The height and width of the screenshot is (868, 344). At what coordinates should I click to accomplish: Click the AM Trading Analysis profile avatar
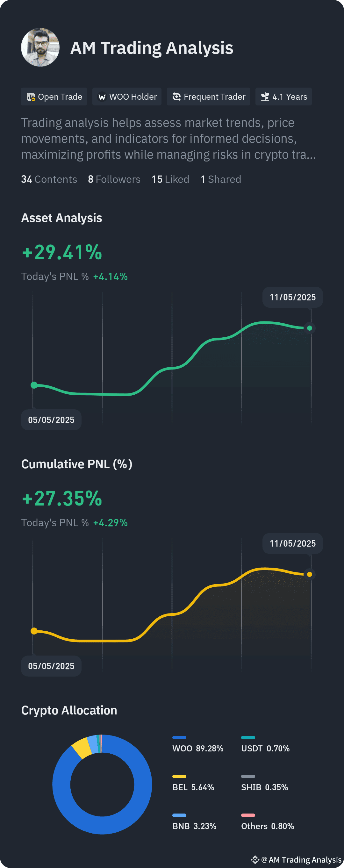pos(40,47)
